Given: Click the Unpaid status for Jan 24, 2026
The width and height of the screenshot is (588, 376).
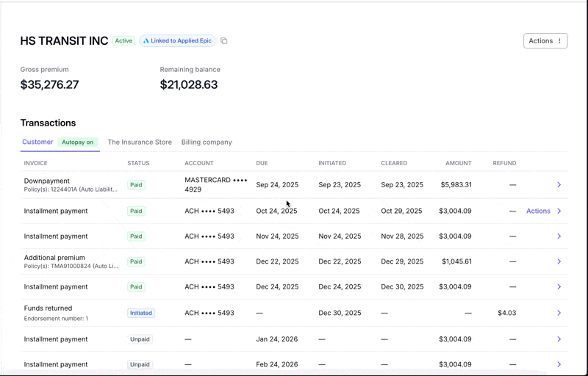Looking at the screenshot, I should (140, 339).
